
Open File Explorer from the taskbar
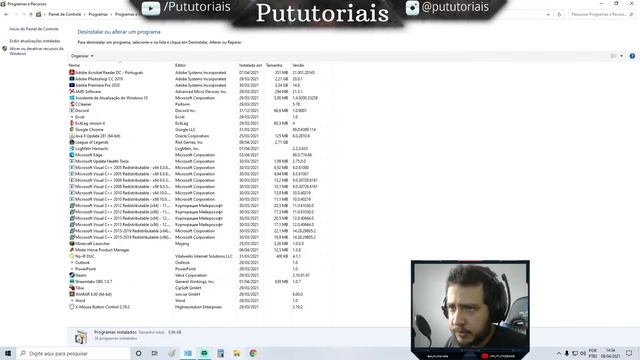[236, 353]
